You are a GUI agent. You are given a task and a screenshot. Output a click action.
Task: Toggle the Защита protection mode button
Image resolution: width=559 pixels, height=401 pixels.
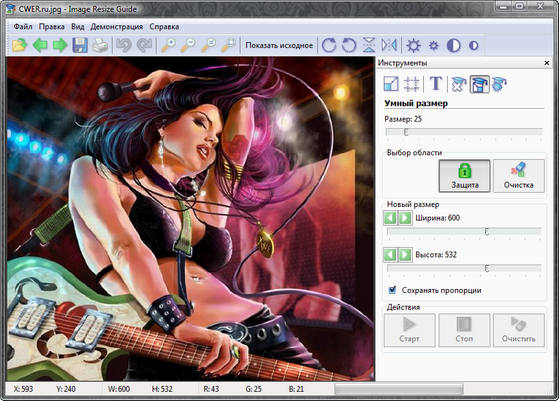[x=465, y=176]
